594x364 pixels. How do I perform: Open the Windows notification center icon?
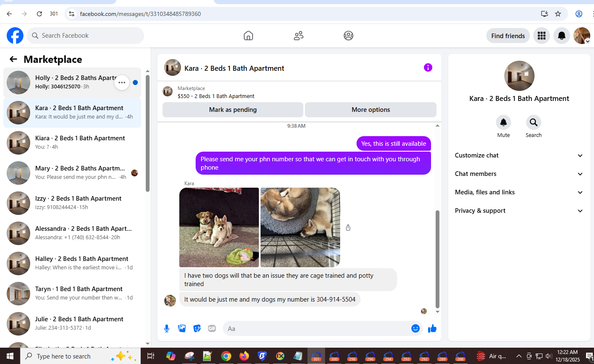pos(589,356)
